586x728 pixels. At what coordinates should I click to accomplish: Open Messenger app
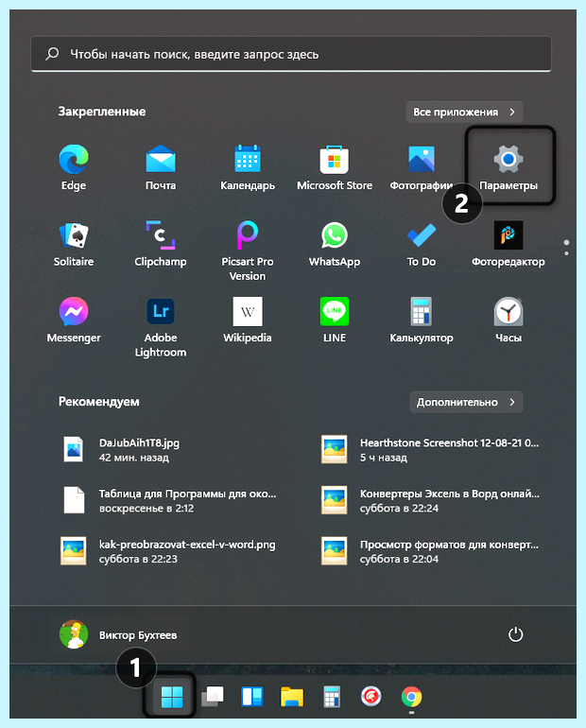click(x=74, y=320)
